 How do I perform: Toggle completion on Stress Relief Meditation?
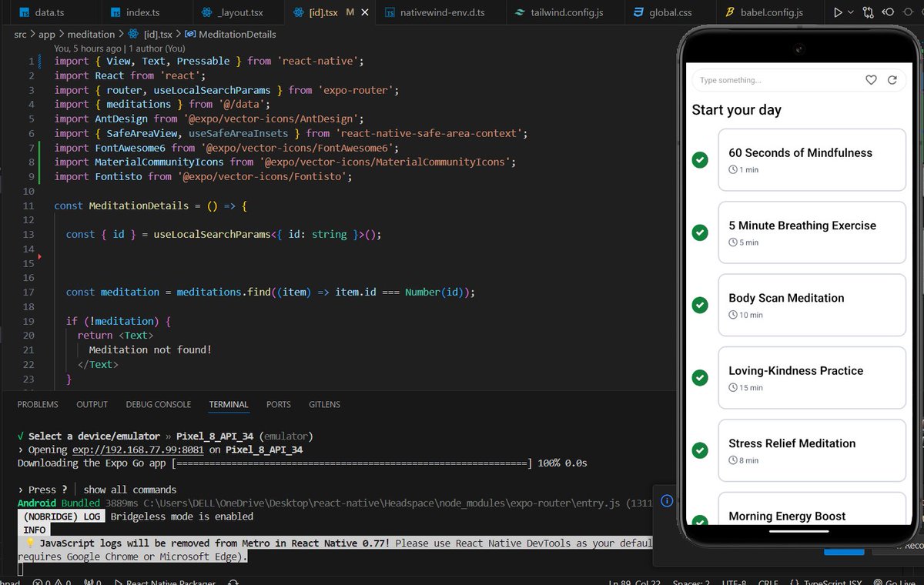point(699,450)
